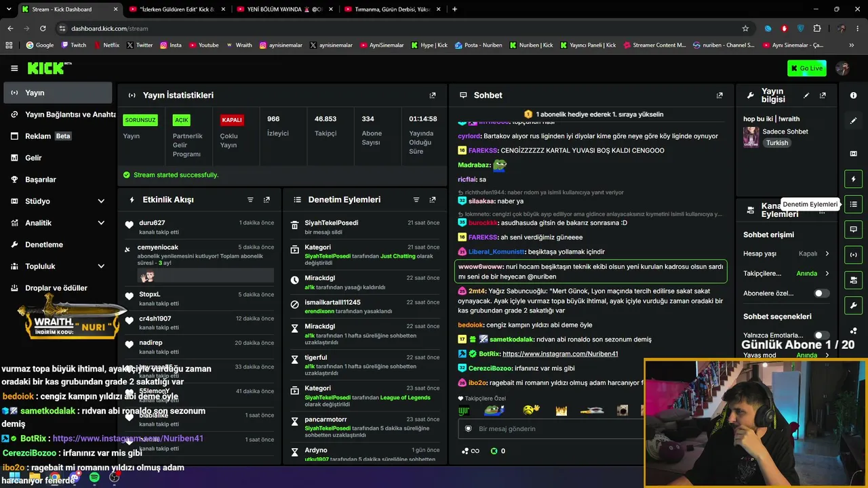The image size is (868, 488).
Task: Click the lightning bolt icon in the right rail
Action: pyautogui.click(x=853, y=179)
